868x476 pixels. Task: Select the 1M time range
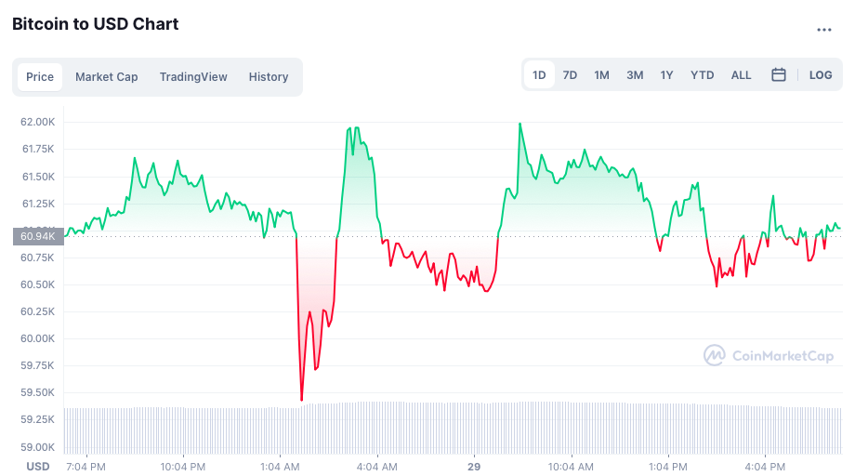click(x=601, y=75)
